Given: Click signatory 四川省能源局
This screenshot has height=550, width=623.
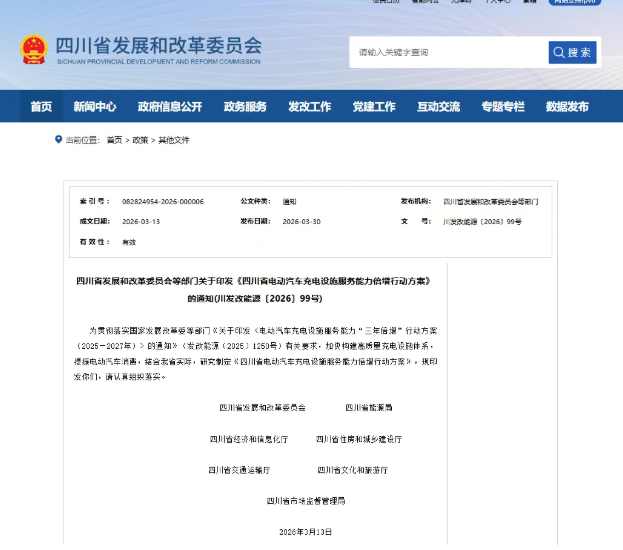Looking at the screenshot, I should pyautogui.click(x=369, y=407).
